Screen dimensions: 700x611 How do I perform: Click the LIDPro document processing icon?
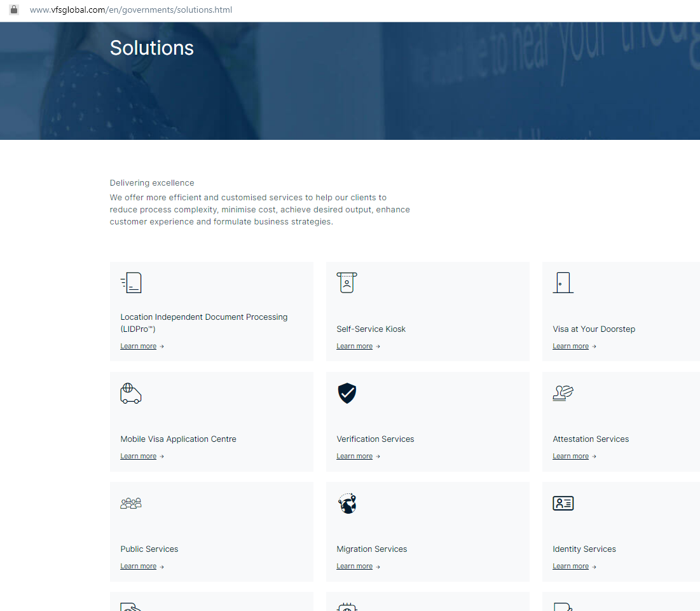131,282
